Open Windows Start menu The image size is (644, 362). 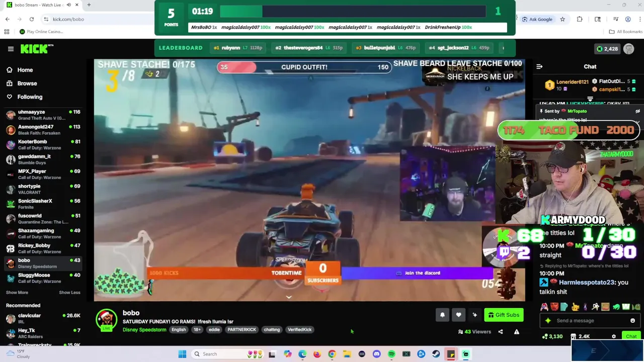(182, 354)
